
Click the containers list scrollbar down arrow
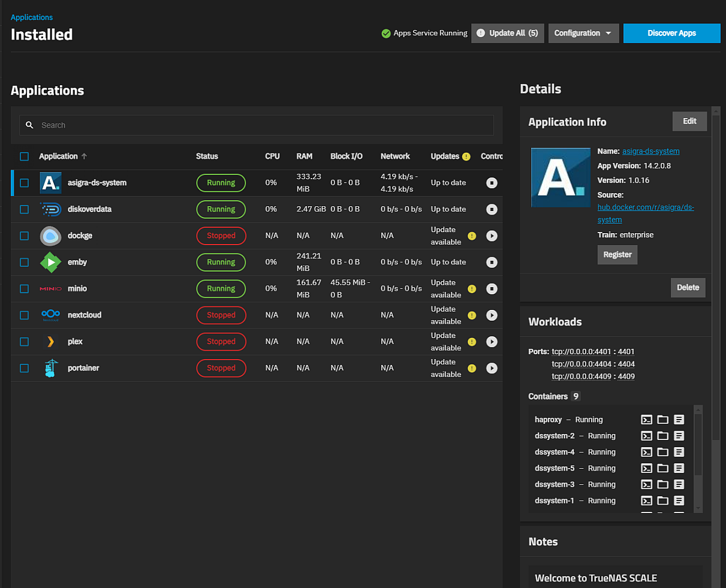point(697,508)
